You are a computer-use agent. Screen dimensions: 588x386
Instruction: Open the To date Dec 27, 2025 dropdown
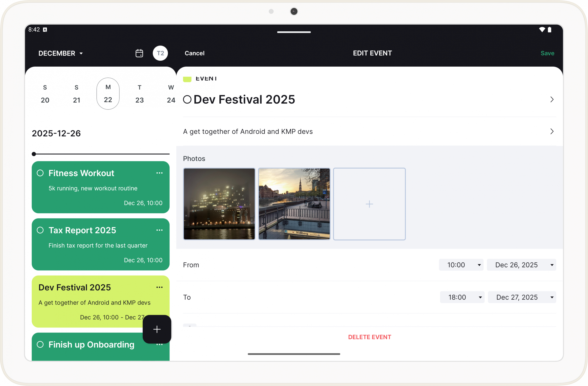tap(522, 297)
